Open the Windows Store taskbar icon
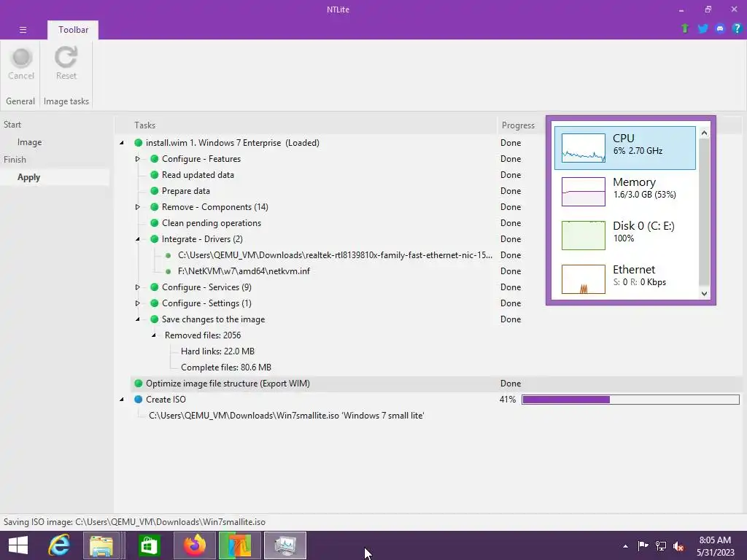The image size is (747, 560). [x=149, y=545]
